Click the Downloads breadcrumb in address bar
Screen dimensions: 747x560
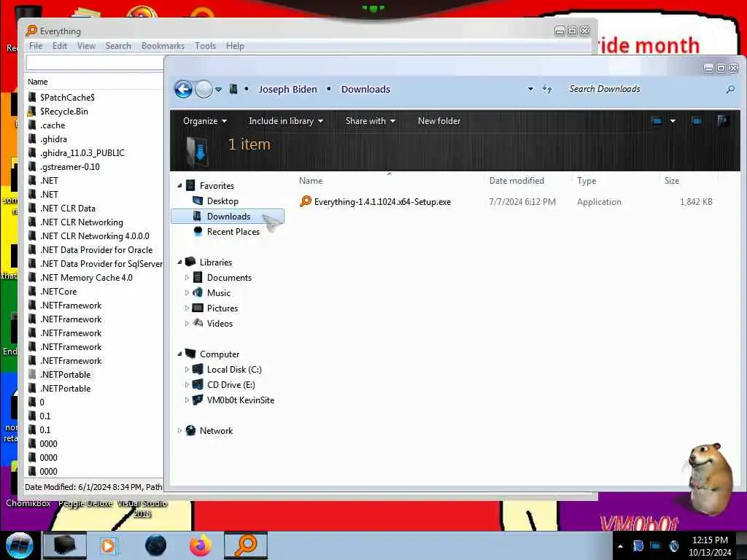[365, 90]
